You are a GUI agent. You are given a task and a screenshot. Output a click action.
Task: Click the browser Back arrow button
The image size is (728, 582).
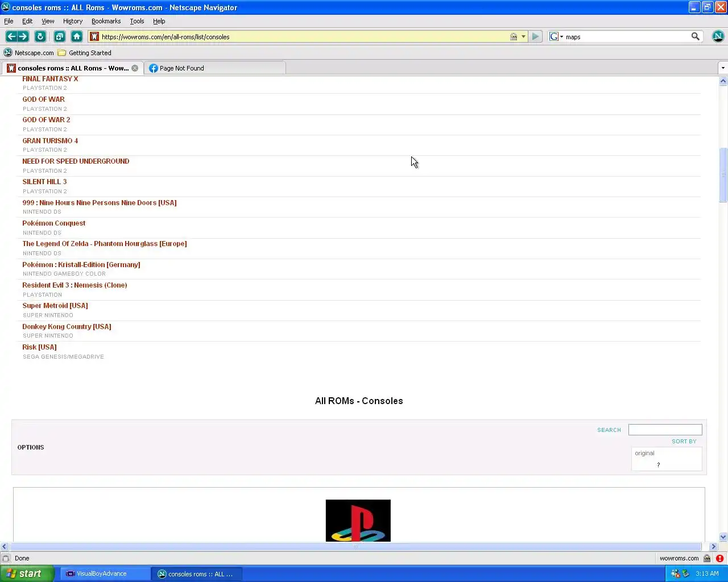coord(11,36)
